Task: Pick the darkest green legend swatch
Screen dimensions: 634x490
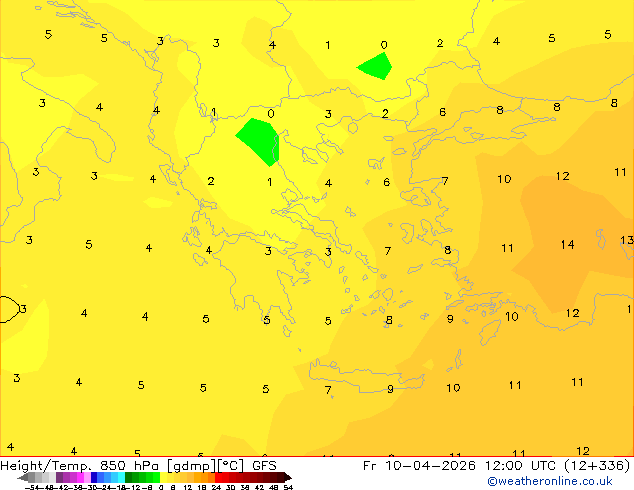Action: [x=128, y=477]
